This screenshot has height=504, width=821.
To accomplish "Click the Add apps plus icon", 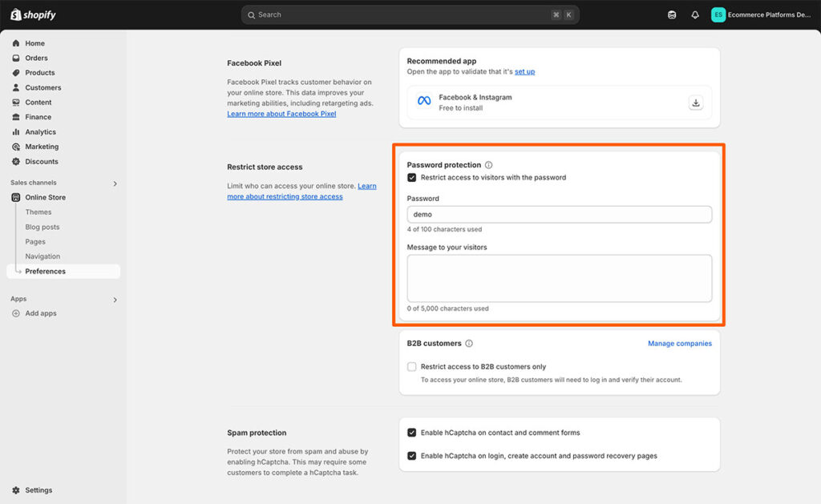I will pos(16,313).
